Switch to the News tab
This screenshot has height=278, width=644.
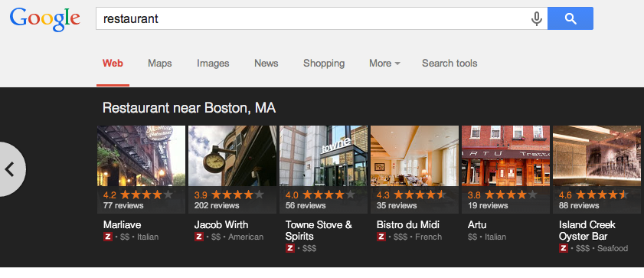point(266,64)
